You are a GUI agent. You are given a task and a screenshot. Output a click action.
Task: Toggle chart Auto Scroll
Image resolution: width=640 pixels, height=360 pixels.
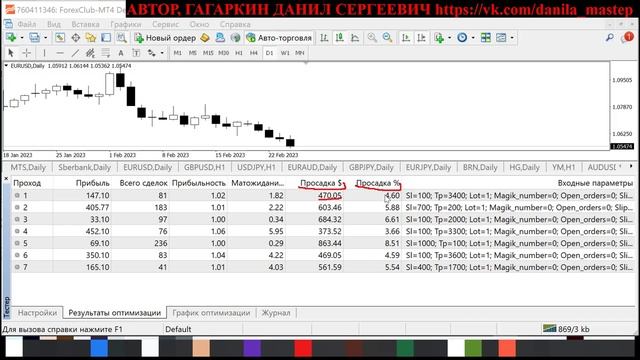click(406, 38)
